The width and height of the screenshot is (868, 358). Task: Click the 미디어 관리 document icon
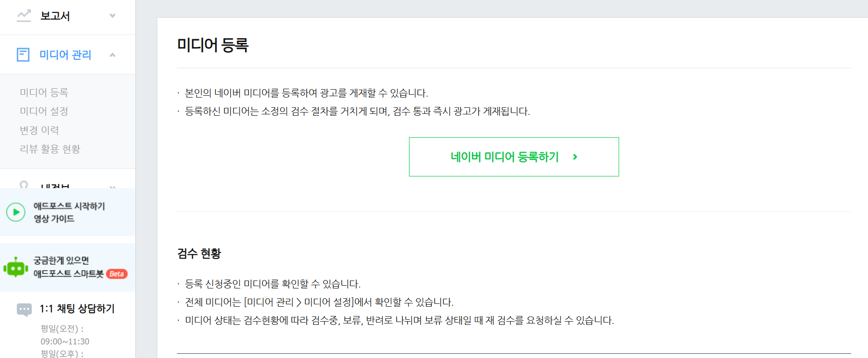tap(23, 55)
